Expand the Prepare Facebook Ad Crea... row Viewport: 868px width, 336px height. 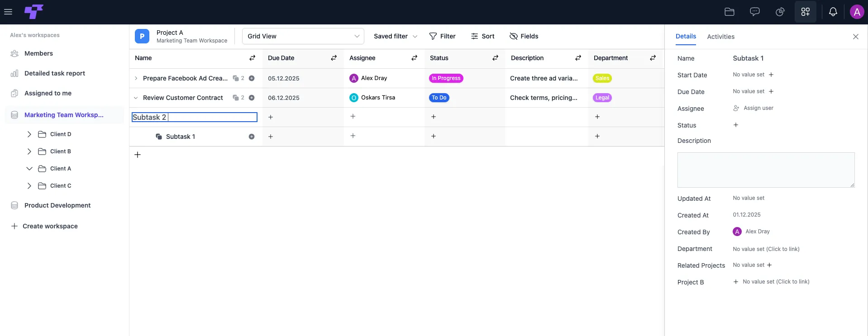(x=136, y=78)
